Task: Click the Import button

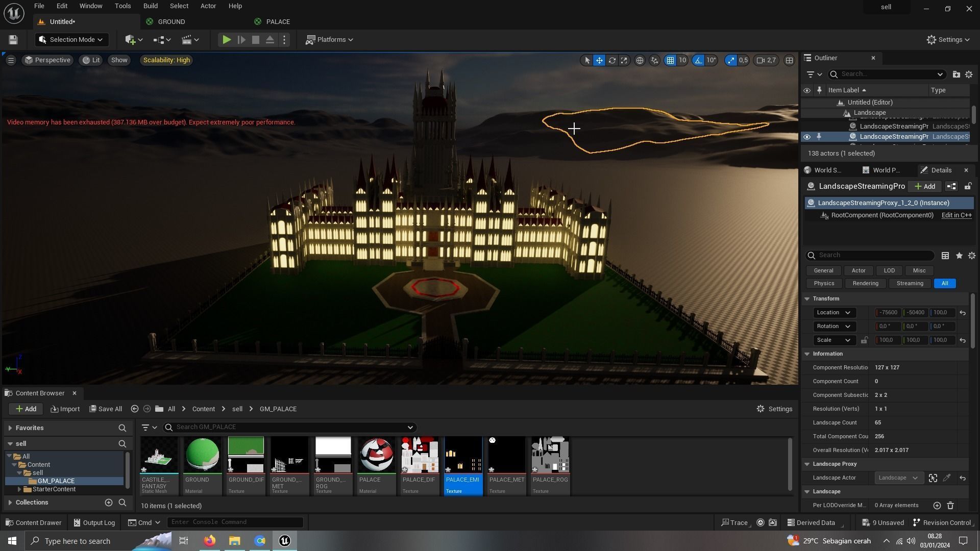Action: 65,409
